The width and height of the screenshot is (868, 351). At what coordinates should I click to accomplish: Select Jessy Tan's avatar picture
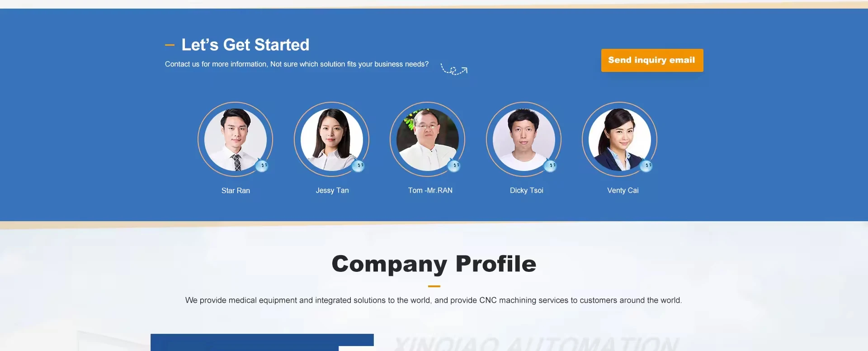tap(332, 139)
